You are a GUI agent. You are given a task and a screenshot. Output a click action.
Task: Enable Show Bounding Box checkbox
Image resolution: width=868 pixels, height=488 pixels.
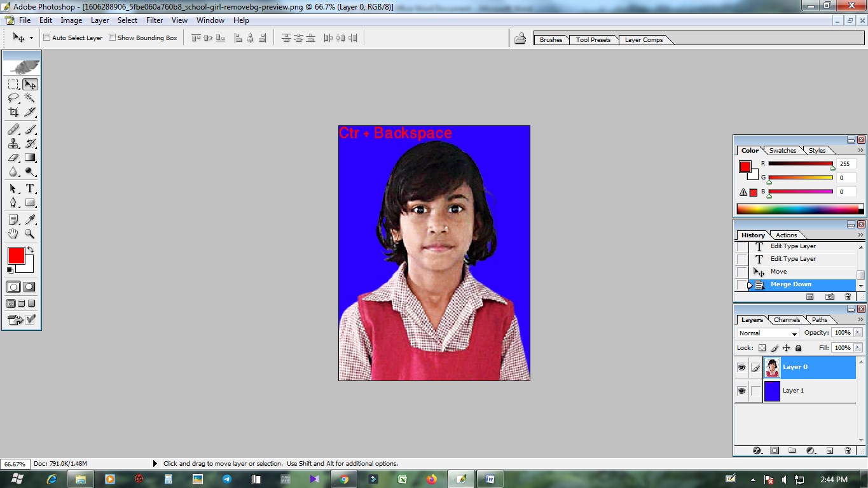click(112, 38)
